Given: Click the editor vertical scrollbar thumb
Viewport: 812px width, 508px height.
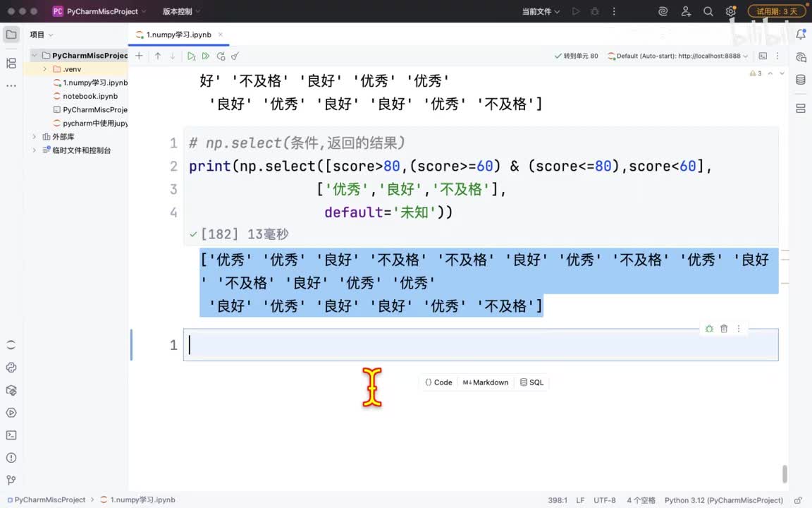Looking at the screenshot, I should (785, 474).
